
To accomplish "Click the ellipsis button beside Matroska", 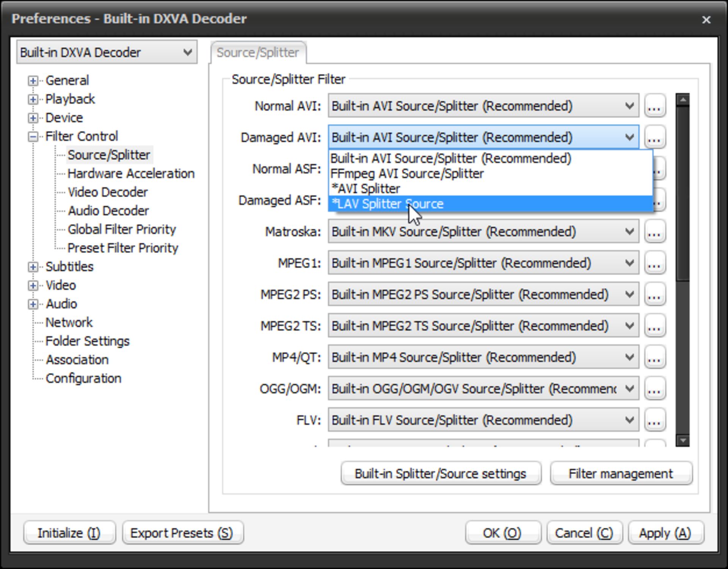I will point(654,232).
